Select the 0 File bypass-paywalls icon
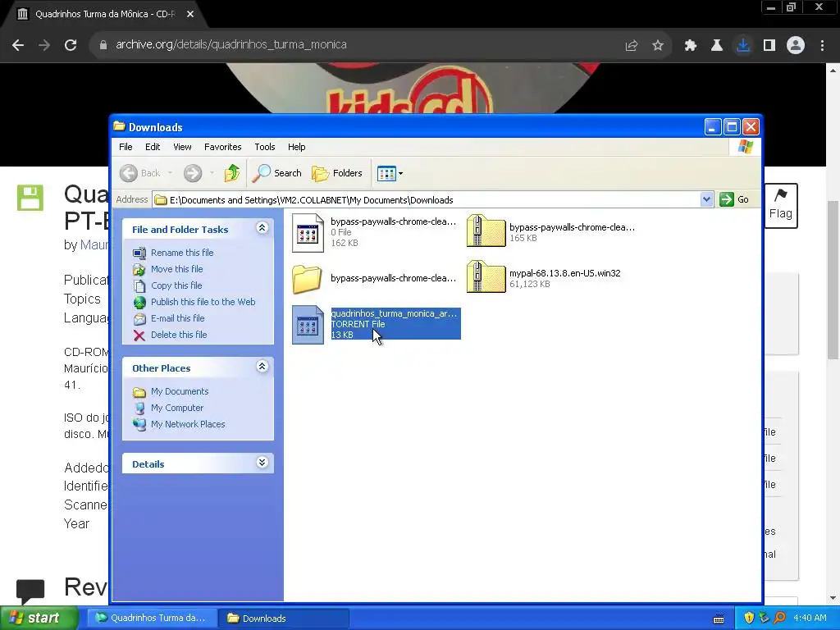840x630 pixels. click(x=308, y=233)
